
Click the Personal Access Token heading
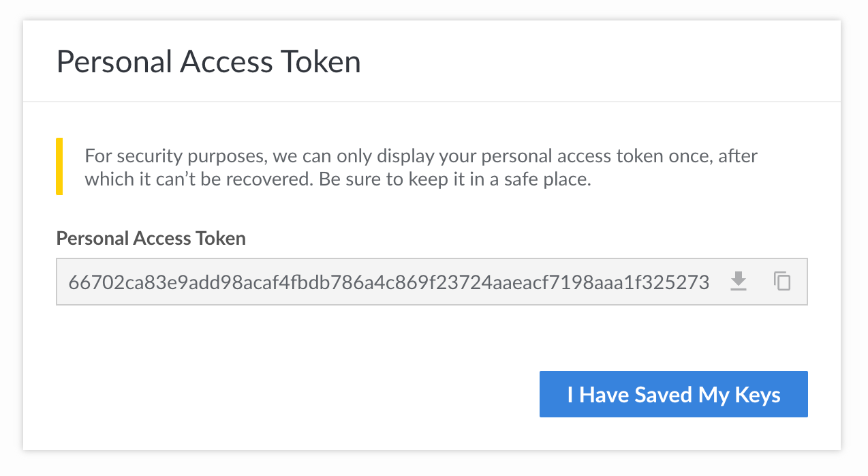point(208,61)
